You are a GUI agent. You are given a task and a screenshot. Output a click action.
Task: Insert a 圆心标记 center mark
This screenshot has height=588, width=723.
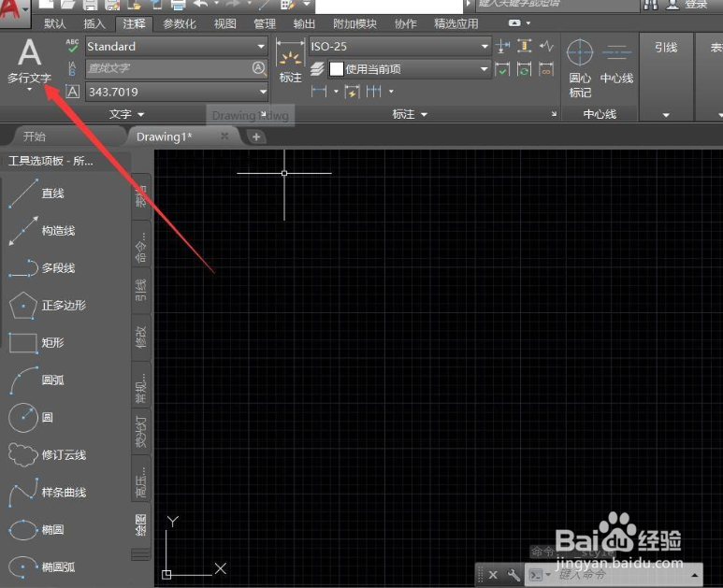pos(580,68)
